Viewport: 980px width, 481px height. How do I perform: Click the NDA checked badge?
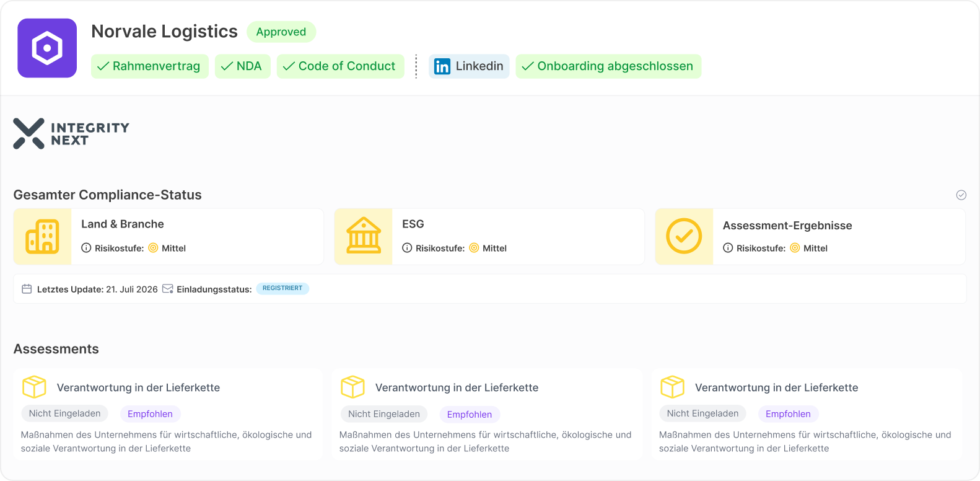point(243,66)
